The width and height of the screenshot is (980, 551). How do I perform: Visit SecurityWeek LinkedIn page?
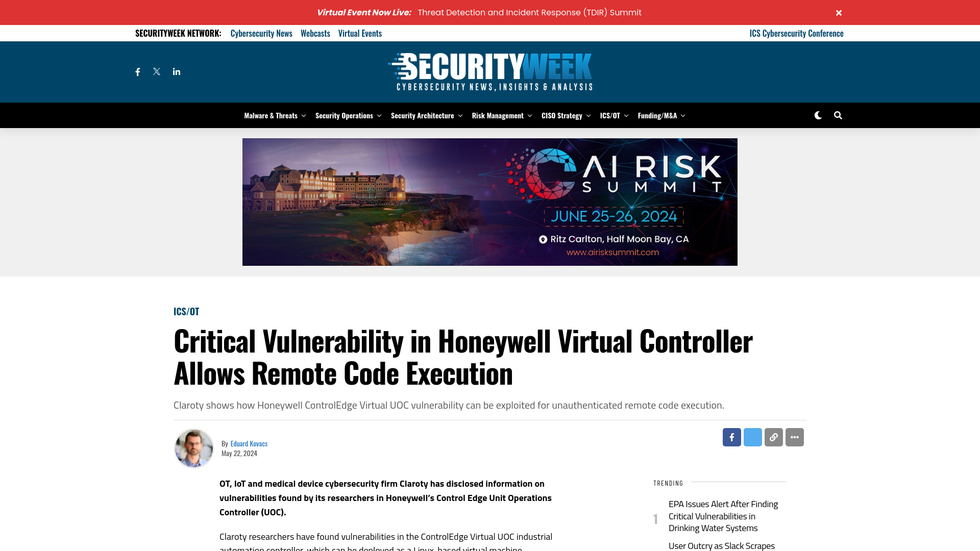[176, 72]
